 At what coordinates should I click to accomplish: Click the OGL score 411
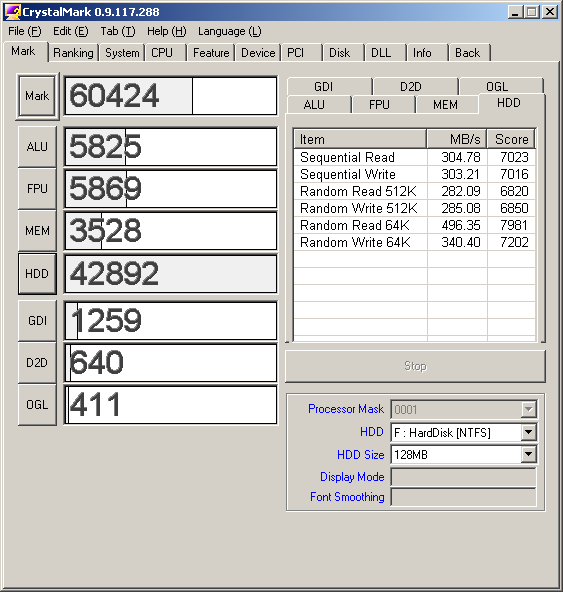[x=95, y=405]
